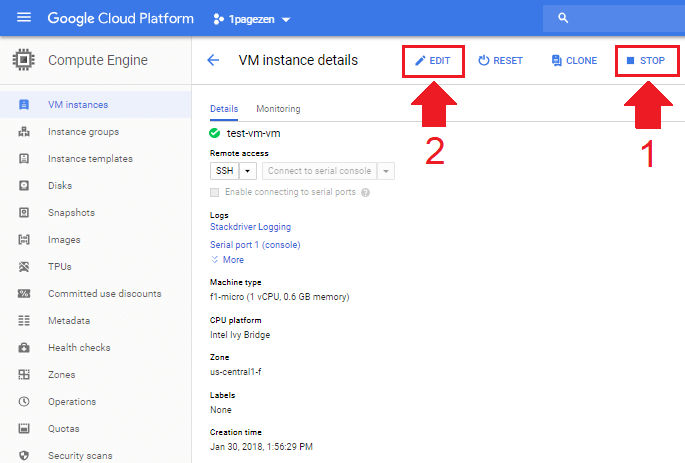
Task: Click the Images sidebar icon
Action: click(x=24, y=239)
